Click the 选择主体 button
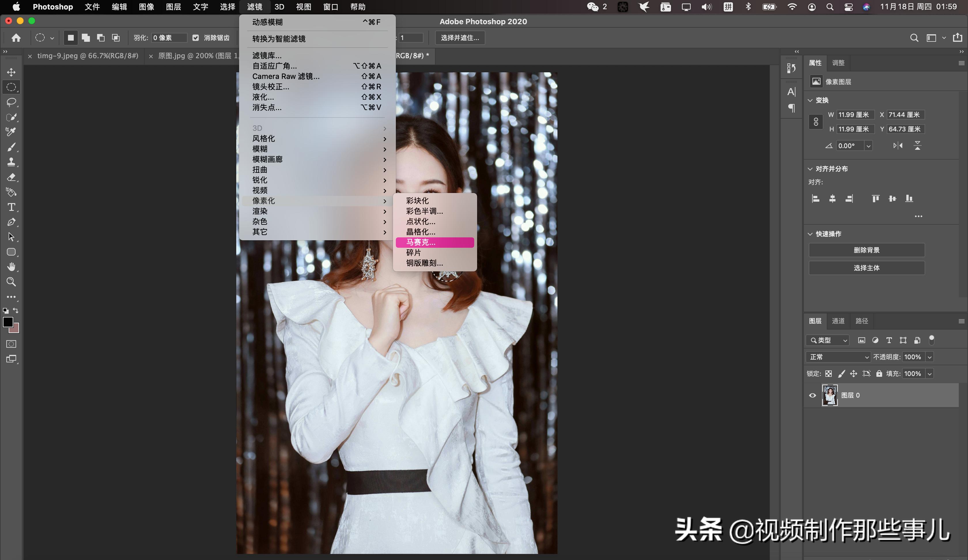 tap(867, 268)
